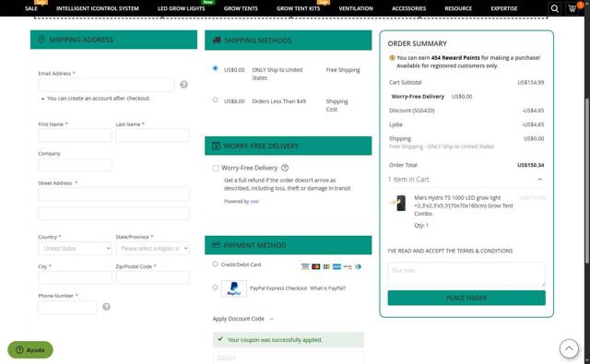Open the Mars Hydro TS 1000 product link
The height and width of the screenshot is (364, 590).
(x=464, y=205)
